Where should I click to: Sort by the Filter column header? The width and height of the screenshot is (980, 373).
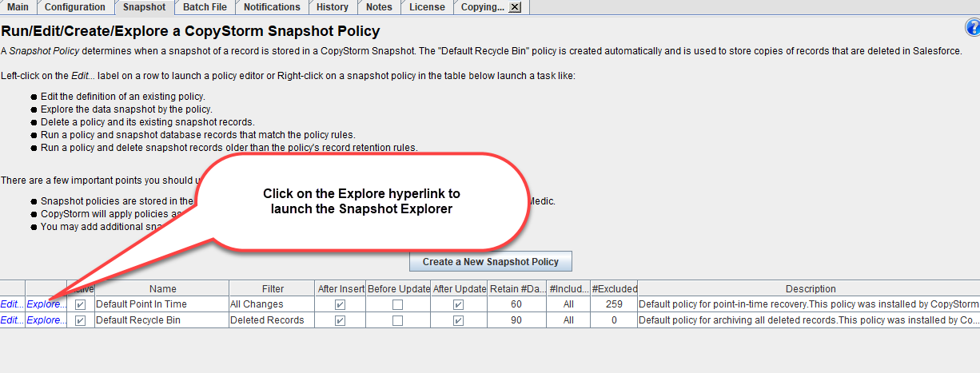pyautogui.click(x=272, y=288)
